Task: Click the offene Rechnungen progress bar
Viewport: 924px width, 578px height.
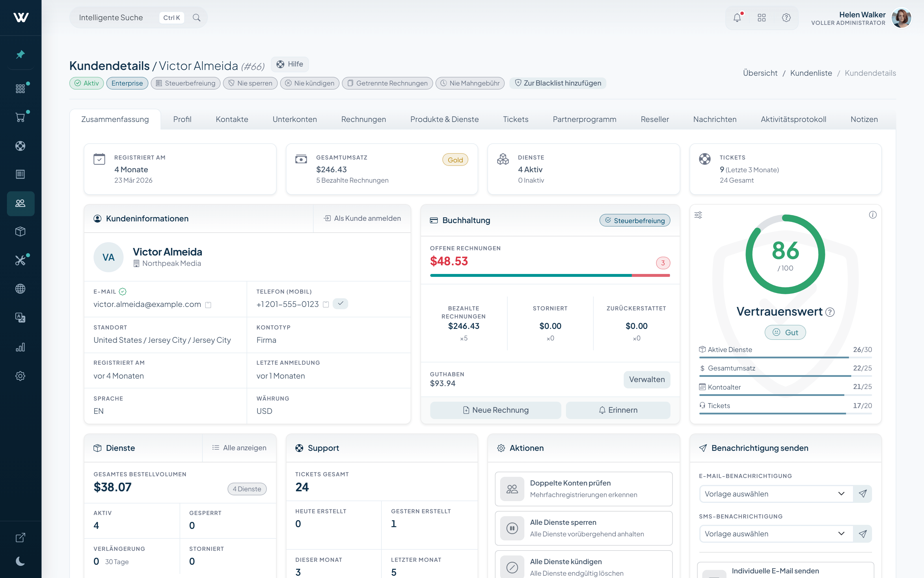Action: tap(550, 275)
